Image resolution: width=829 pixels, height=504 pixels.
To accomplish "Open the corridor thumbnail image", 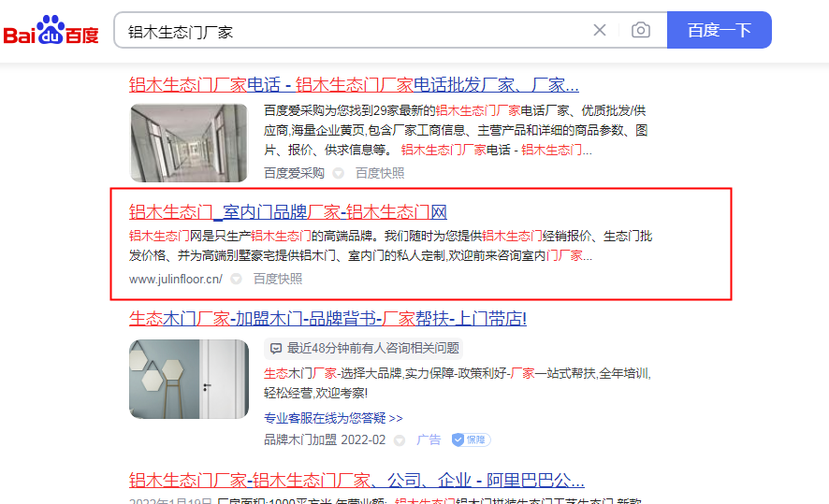I will coord(188,143).
